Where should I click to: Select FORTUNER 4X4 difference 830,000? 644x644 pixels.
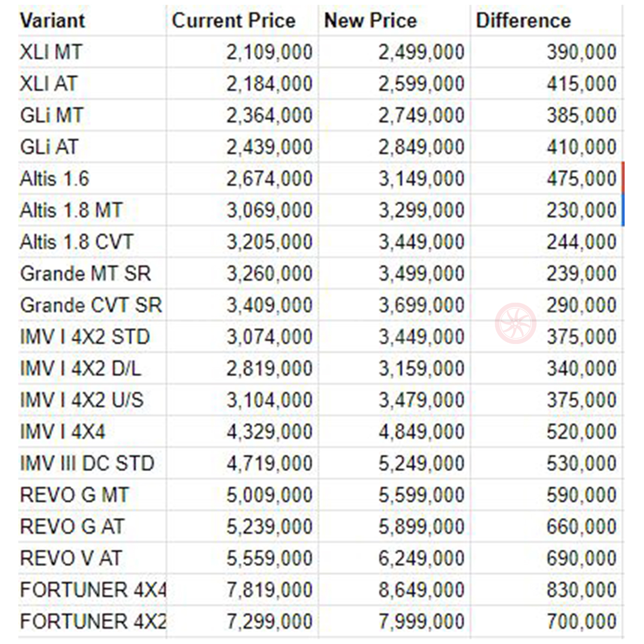[547, 590]
